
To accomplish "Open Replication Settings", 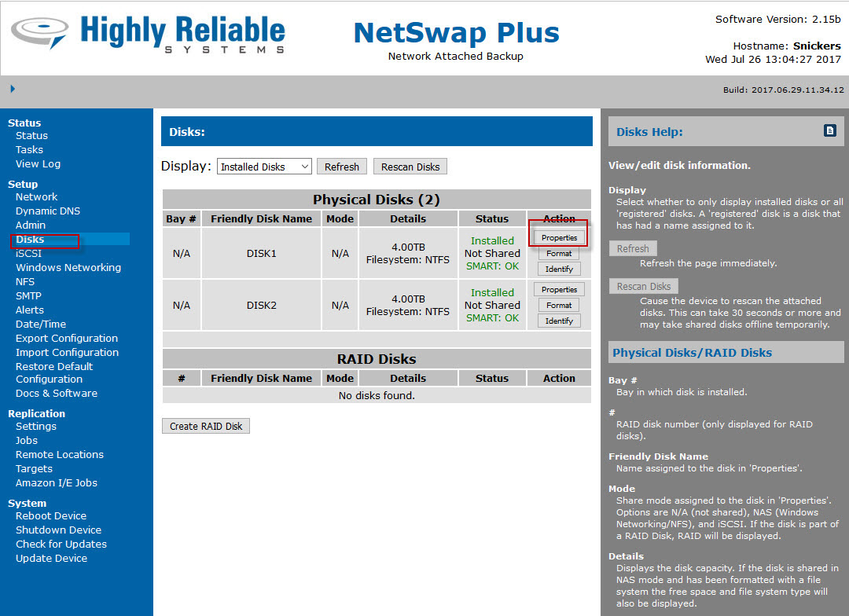I will point(35,427).
